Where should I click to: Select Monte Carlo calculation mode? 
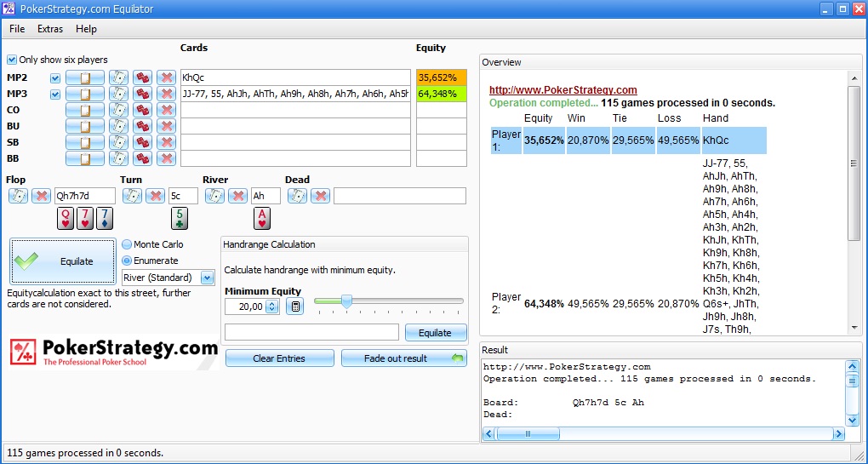tap(127, 244)
